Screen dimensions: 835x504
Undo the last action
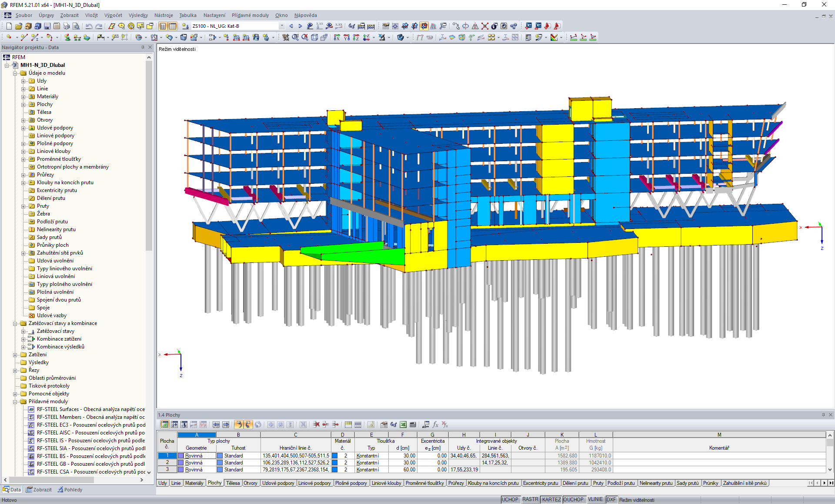point(89,26)
